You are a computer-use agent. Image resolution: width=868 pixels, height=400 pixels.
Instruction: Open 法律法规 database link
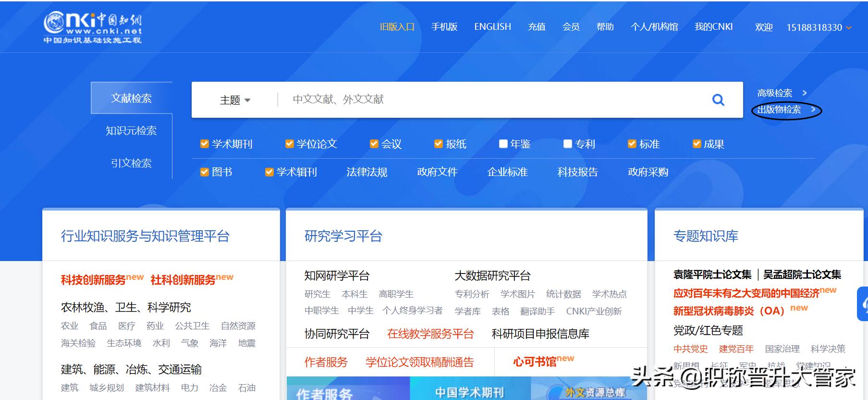click(367, 172)
